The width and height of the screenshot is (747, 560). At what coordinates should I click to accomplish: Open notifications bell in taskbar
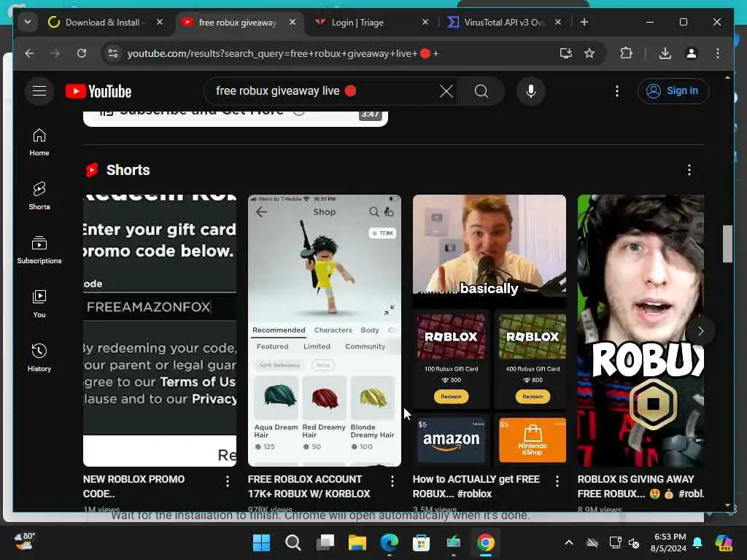click(697, 542)
